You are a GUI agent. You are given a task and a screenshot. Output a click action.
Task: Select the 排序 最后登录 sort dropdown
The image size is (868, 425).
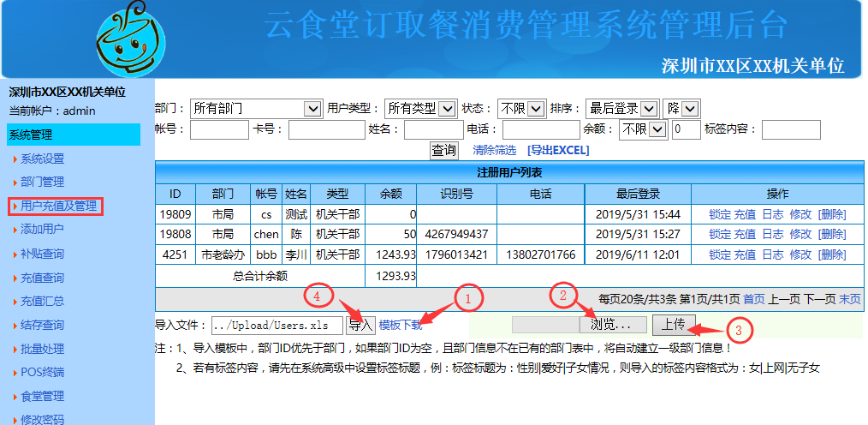(x=621, y=109)
